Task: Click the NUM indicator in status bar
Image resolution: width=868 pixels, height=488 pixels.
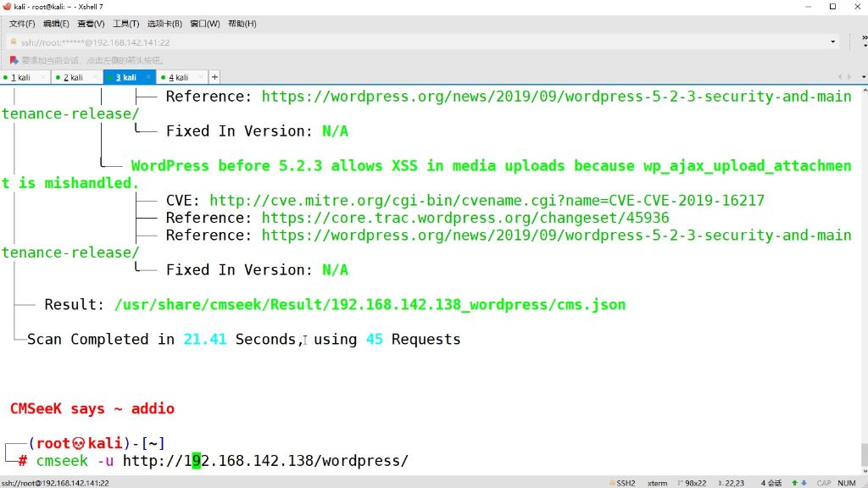Action: click(847, 483)
